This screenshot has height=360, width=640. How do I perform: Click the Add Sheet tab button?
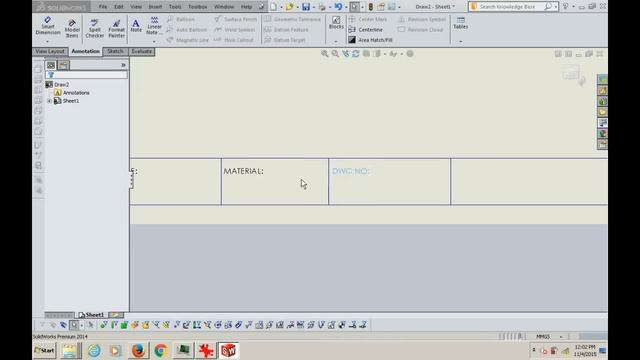[x=116, y=315]
